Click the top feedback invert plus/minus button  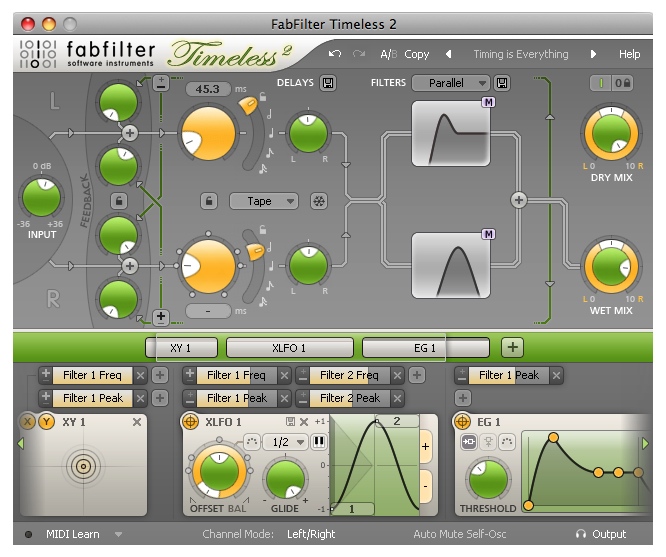click(161, 83)
